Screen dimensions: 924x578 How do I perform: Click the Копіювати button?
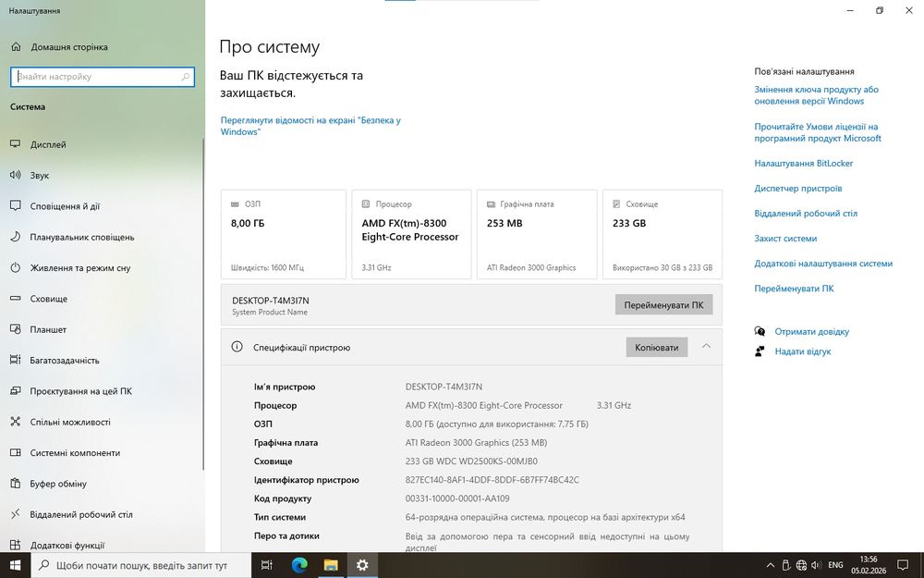656,348
